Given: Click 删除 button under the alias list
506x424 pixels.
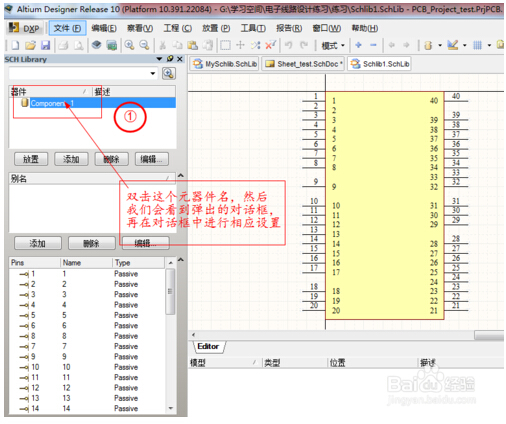Looking at the screenshot, I should pyautogui.click(x=92, y=243).
